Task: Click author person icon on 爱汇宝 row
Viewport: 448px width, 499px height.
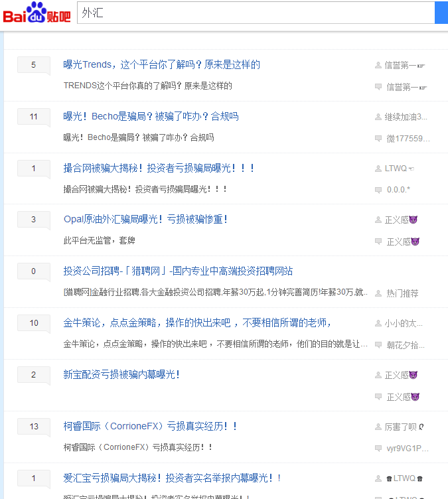Action: click(x=378, y=478)
